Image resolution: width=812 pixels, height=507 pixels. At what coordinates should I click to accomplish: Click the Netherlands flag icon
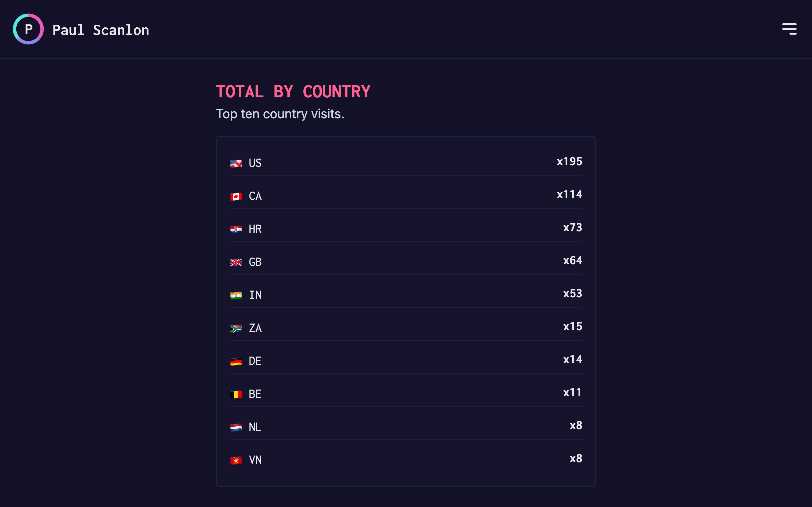(x=236, y=427)
